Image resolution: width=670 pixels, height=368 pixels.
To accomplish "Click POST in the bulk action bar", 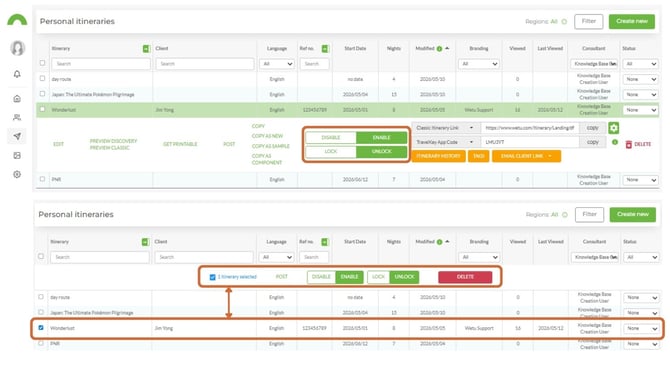I will pos(282,277).
